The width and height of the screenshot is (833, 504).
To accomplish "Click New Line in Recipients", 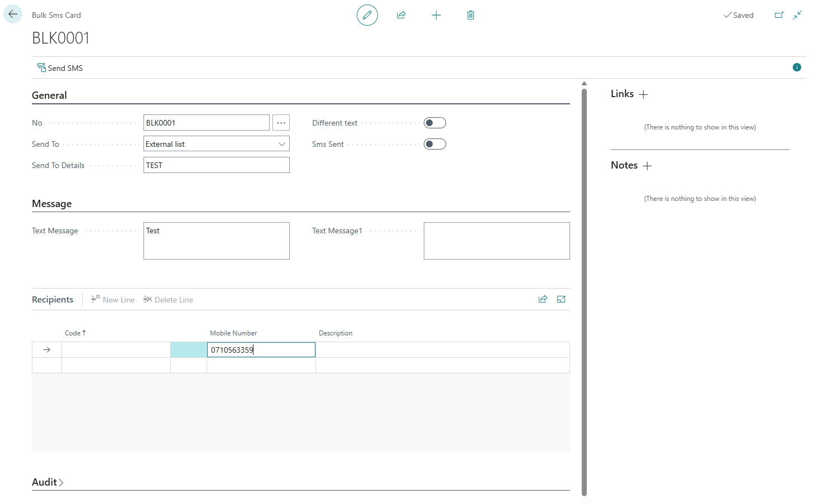I will click(113, 300).
